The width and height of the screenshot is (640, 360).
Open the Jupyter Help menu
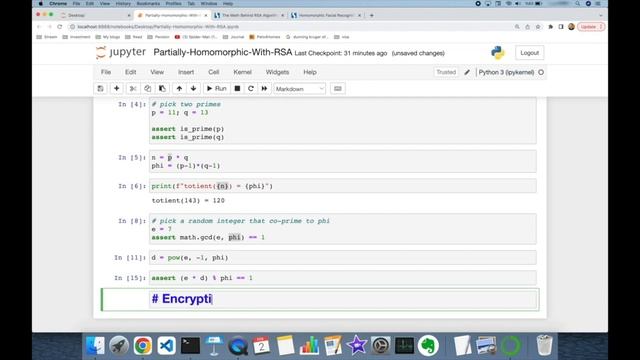(309, 72)
